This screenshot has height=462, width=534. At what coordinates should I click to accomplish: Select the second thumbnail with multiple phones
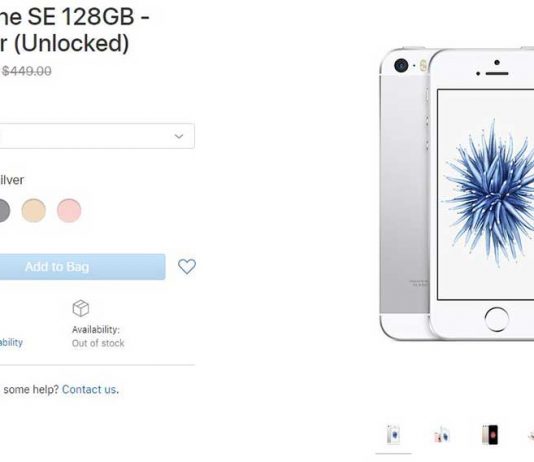click(442, 435)
